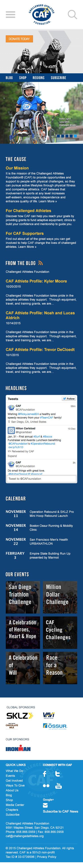Open the San Diego Triathlon Challenge tile
83x868 pixels.
[x=23, y=596]
